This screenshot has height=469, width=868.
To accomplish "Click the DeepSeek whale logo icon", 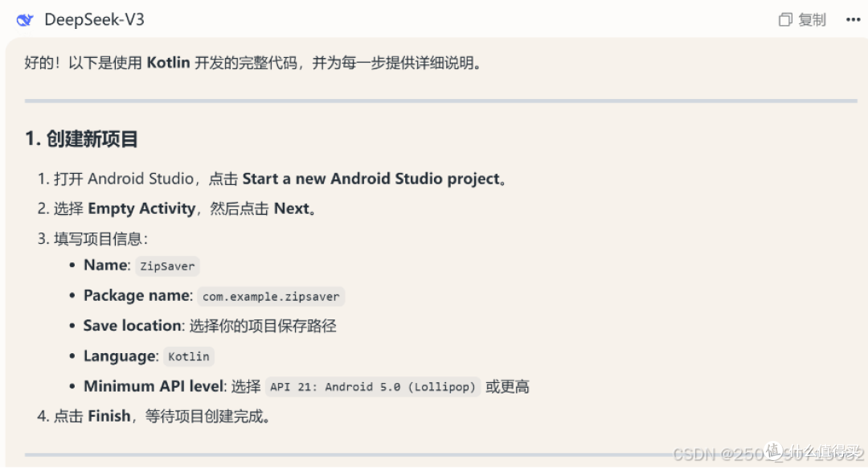I will coord(25,20).
